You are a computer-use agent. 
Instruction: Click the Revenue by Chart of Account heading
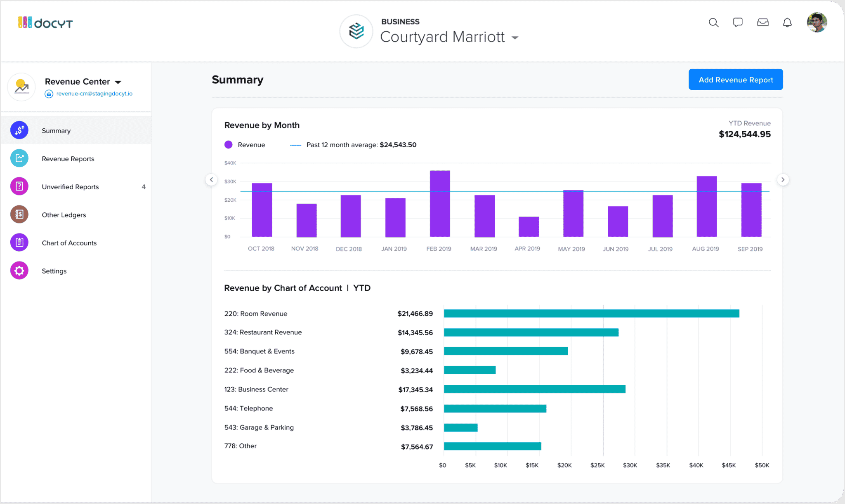(283, 288)
